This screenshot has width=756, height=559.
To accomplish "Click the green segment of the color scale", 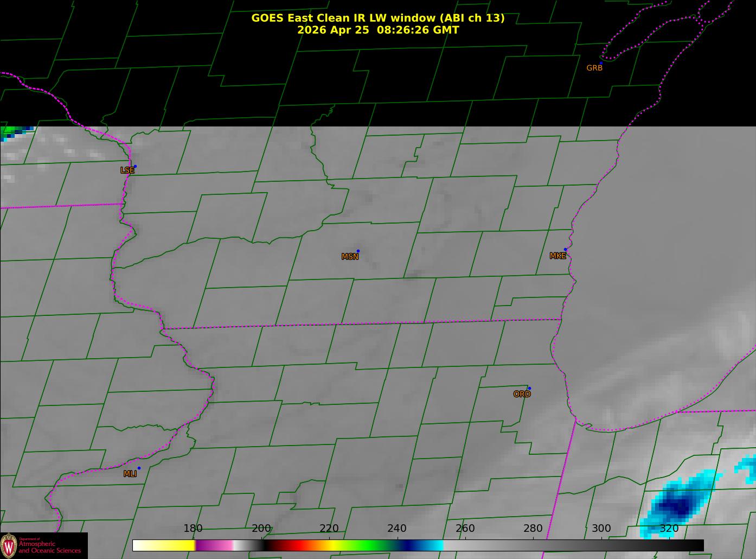I will [x=369, y=545].
